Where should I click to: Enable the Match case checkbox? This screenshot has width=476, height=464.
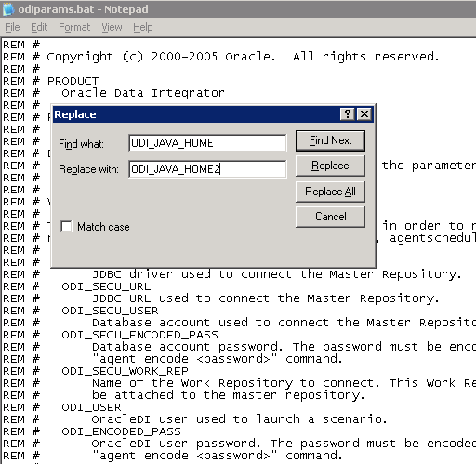66,227
